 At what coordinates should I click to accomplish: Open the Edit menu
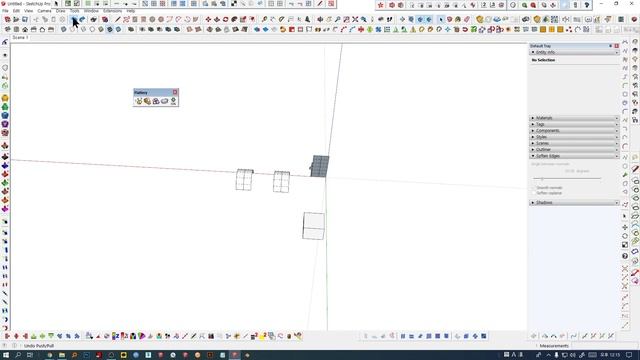click(16, 11)
